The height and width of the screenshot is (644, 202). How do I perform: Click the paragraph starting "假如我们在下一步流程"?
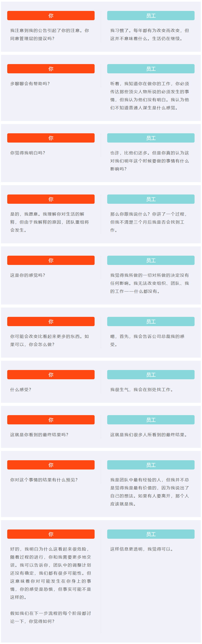[50, 617]
